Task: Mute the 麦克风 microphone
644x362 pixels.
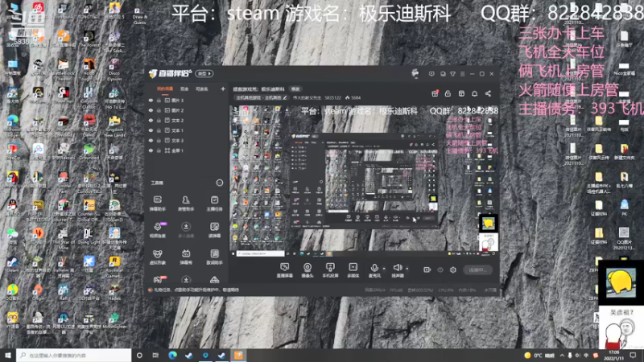Action: pos(374,270)
